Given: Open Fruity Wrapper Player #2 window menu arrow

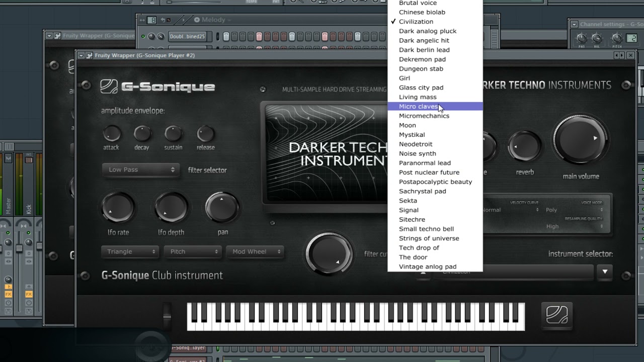Looking at the screenshot, I should coord(81,55).
